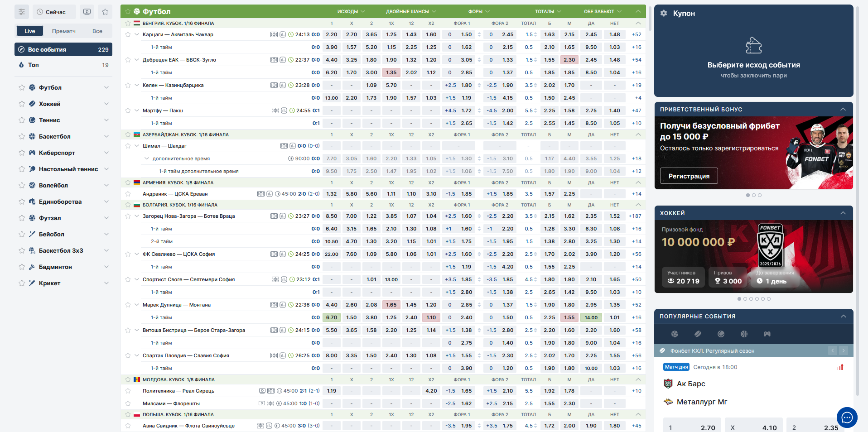868x432 pixels.
Task: Go to next popular event arrow
Action: point(843,350)
